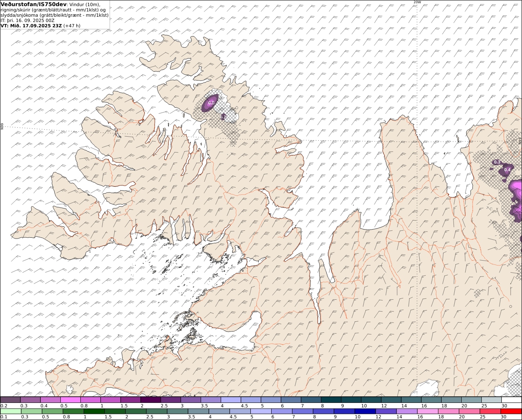Click the Veðurstofan/IS750dev title text

[34, 4]
